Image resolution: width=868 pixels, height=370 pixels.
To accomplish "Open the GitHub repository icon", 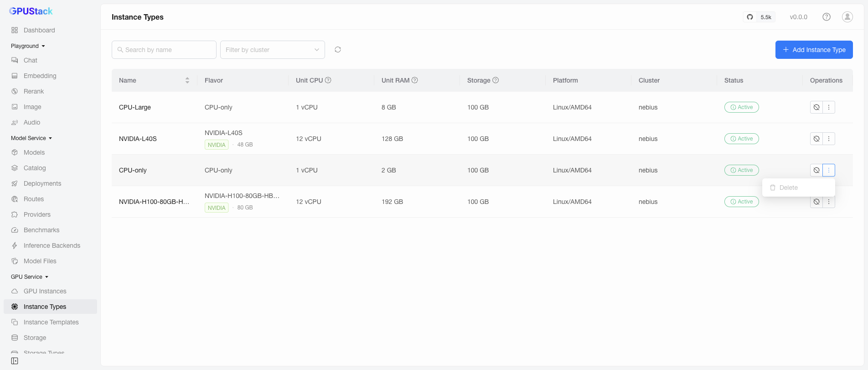I will (750, 17).
